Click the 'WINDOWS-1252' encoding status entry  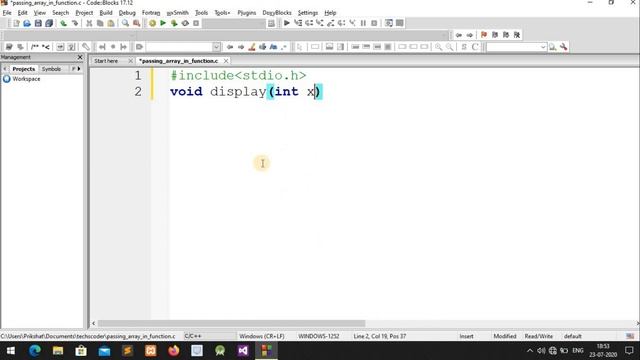(319, 336)
